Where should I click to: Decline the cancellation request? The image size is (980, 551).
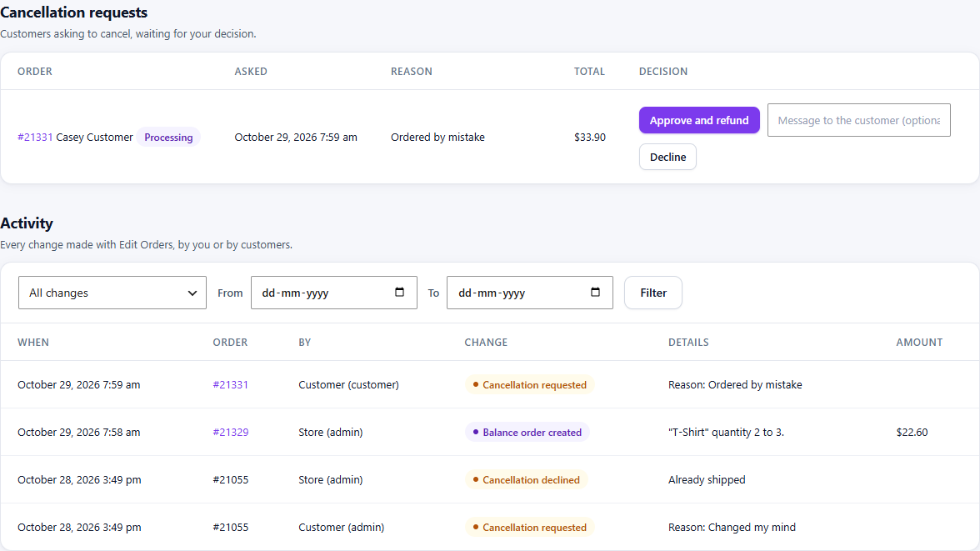tap(667, 157)
